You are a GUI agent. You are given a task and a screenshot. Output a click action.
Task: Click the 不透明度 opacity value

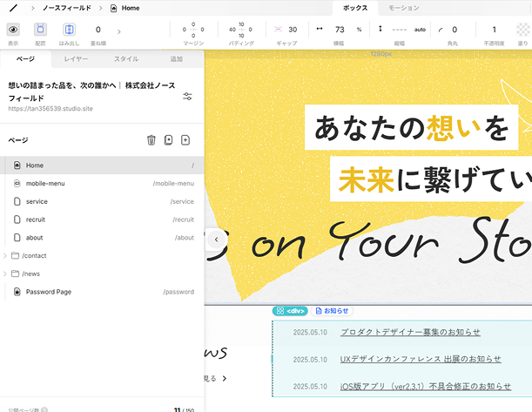pyautogui.click(x=495, y=30)
